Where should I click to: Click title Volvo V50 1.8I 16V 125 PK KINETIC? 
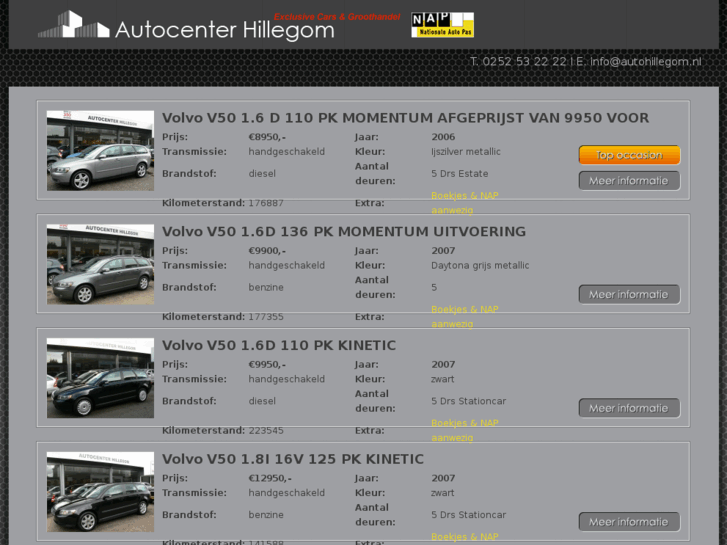293,459
